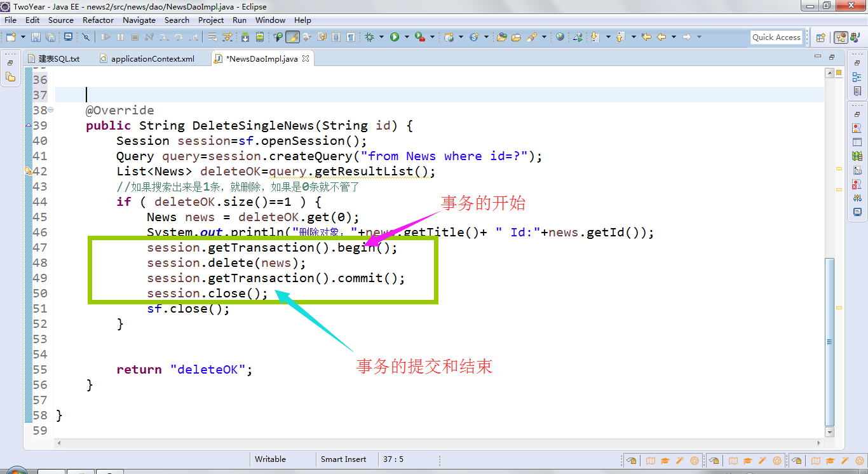Switch to the Java EE perspective

[840, 37]
